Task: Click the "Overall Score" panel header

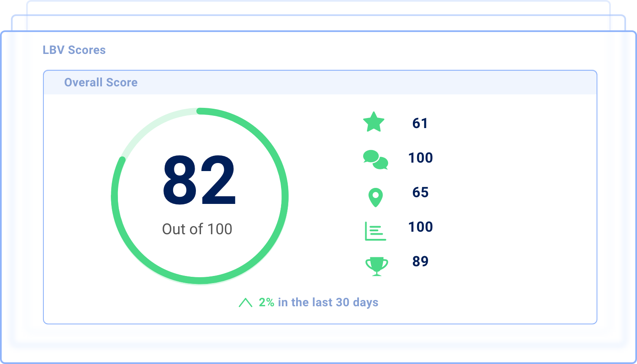Action: tap(101, 82)
